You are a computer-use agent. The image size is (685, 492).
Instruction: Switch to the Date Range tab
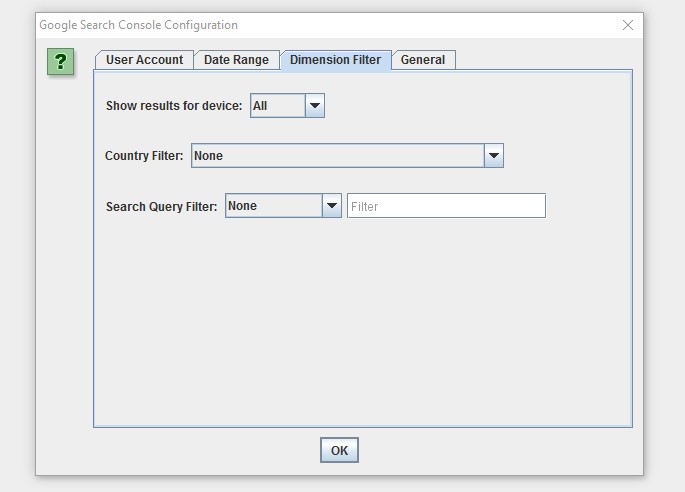[x=236, y=60]
